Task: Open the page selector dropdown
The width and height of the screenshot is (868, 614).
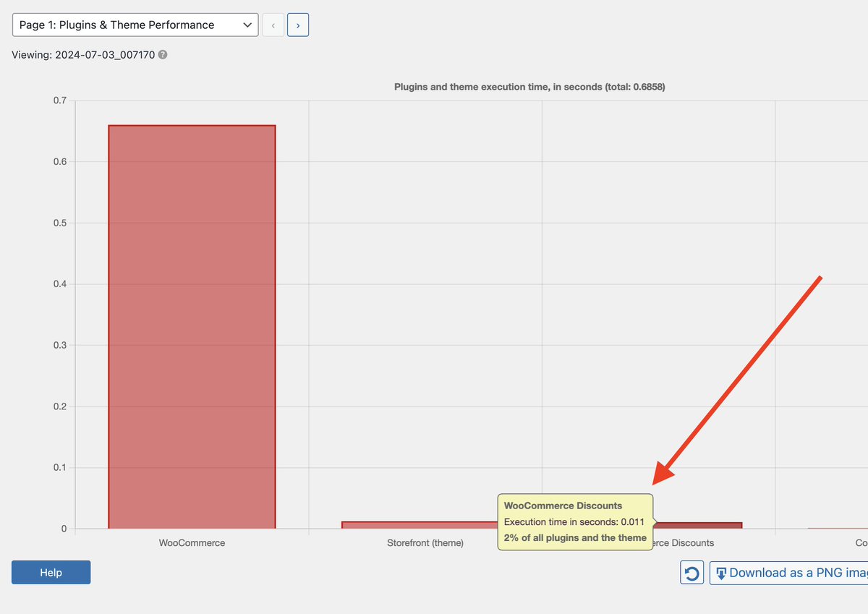Action: 135,25
